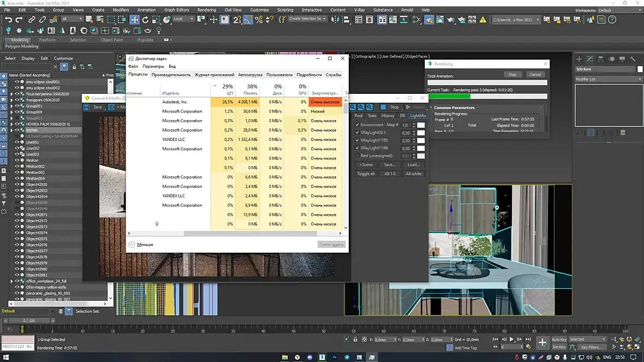Select the Select and Move tool
This screenshot has height=362, width=644.
135,19
